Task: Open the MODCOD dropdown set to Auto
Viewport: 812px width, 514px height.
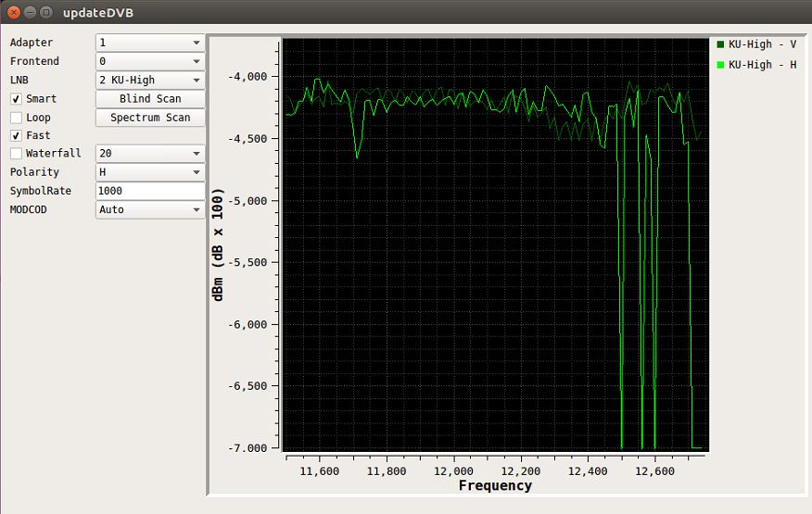Action: click(x=150, y=209)
